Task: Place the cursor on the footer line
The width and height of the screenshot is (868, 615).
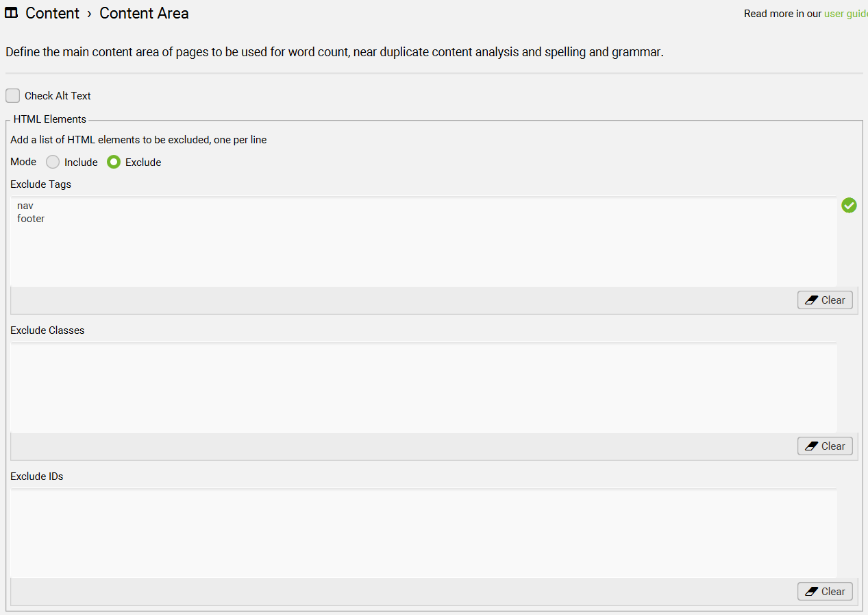Action: (31, 219)
